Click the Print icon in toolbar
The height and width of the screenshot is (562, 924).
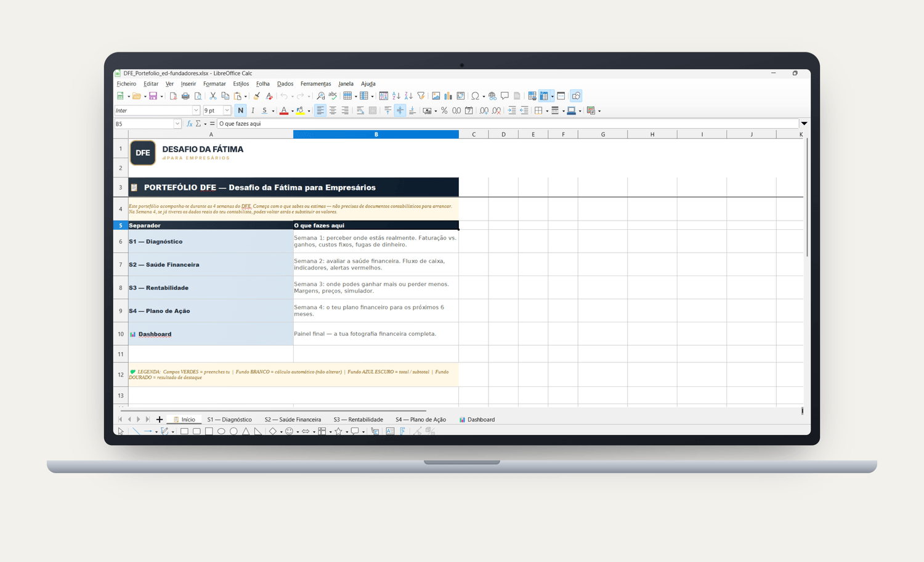tap(185, 96)
